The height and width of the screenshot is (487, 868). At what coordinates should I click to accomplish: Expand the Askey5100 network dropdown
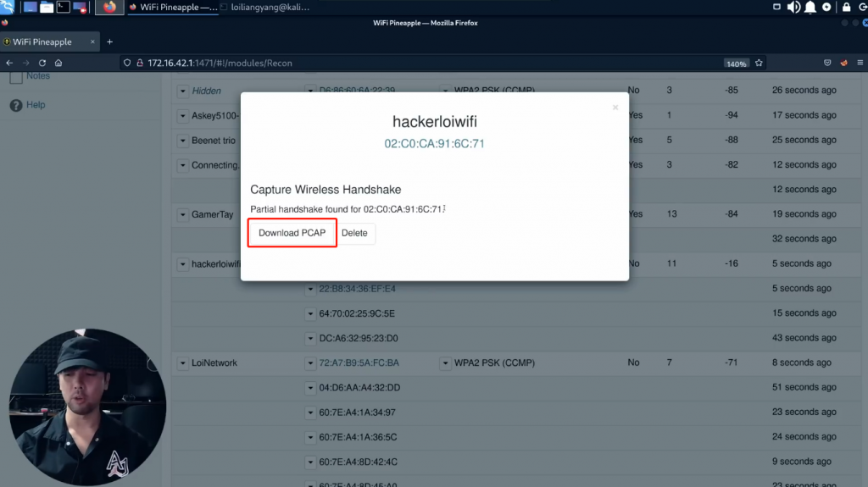pos(183,116)
